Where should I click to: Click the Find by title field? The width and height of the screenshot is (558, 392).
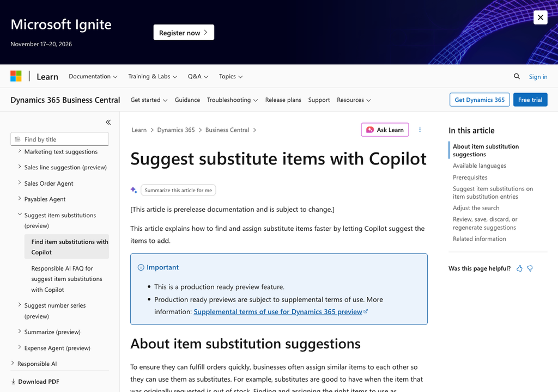point(60,139)
